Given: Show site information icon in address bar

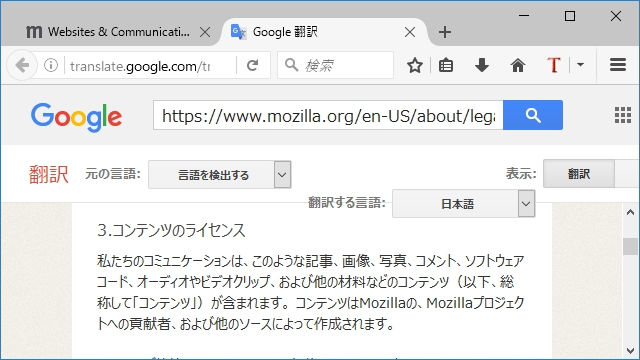Looking at the screenshot, I should coord(51,65).
